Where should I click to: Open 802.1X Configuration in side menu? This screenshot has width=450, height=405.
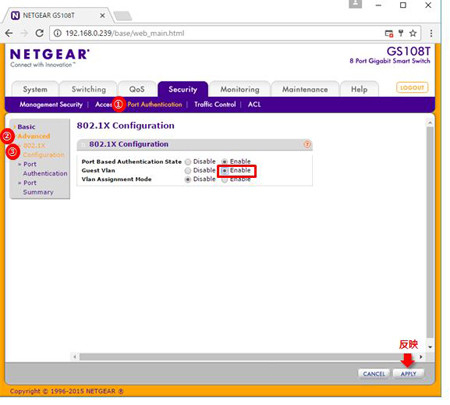point(44,150)
